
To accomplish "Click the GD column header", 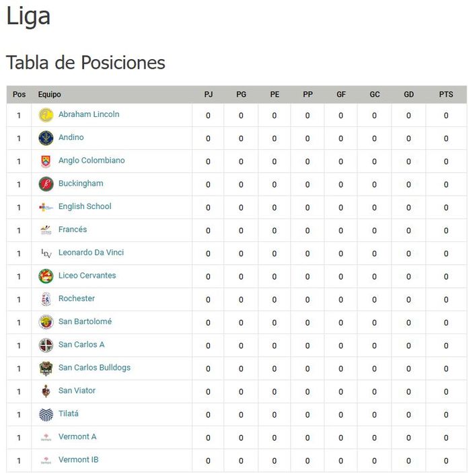I will pyautogui.click(x=409, y=95).
